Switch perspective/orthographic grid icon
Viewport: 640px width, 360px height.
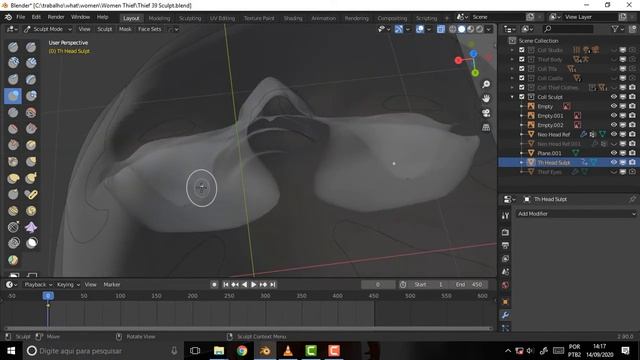(x=486, y=128)
